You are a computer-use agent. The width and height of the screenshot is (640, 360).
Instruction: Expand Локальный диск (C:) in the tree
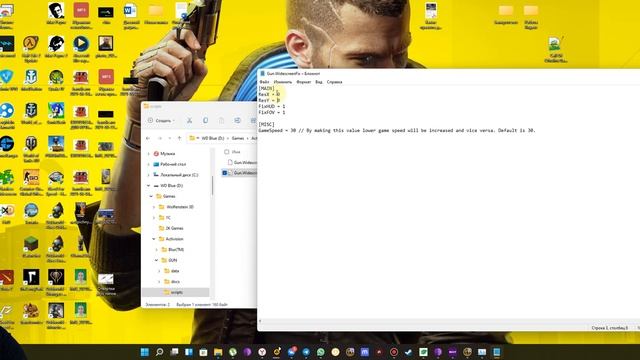click(149, 175)
